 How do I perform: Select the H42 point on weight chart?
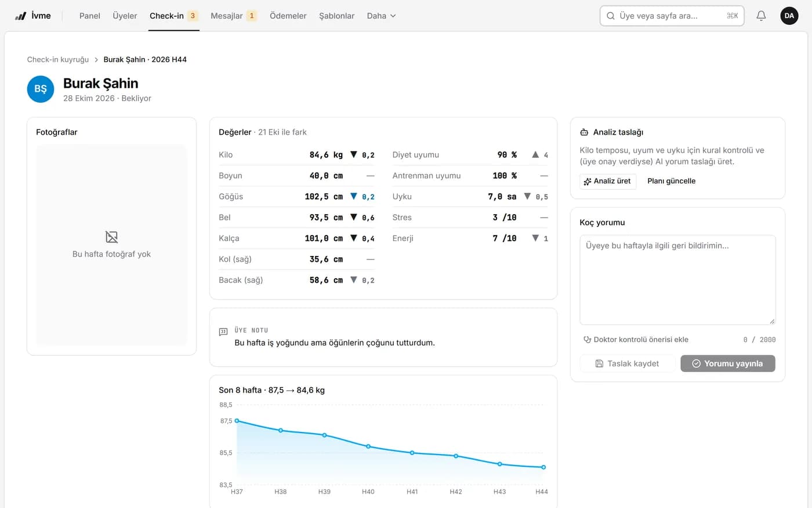[456, 456]
